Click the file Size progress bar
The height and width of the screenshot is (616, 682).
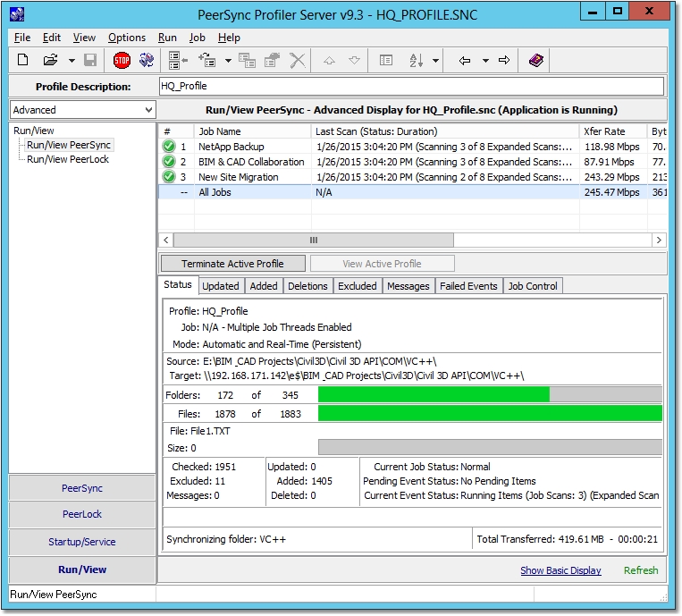pyautogui.click(x=490, y=447)
